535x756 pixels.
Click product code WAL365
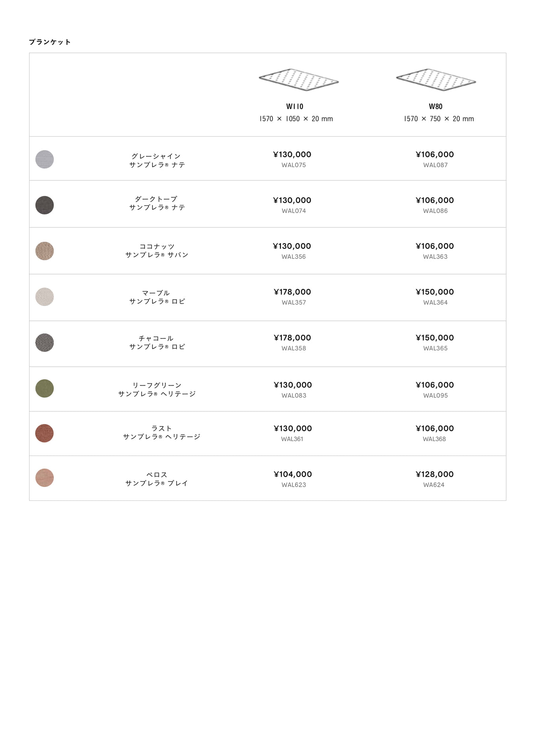(435, 348)
